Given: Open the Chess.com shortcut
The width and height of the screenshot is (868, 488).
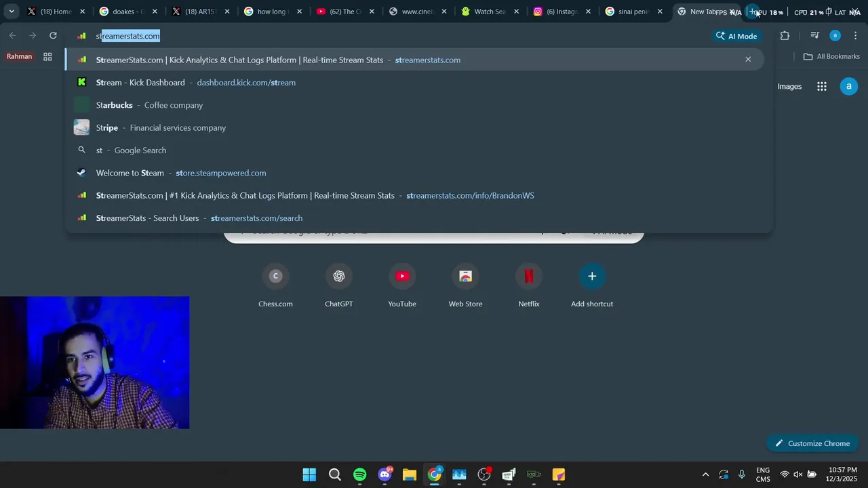Looking at the screenshot, I should (275, 286).
